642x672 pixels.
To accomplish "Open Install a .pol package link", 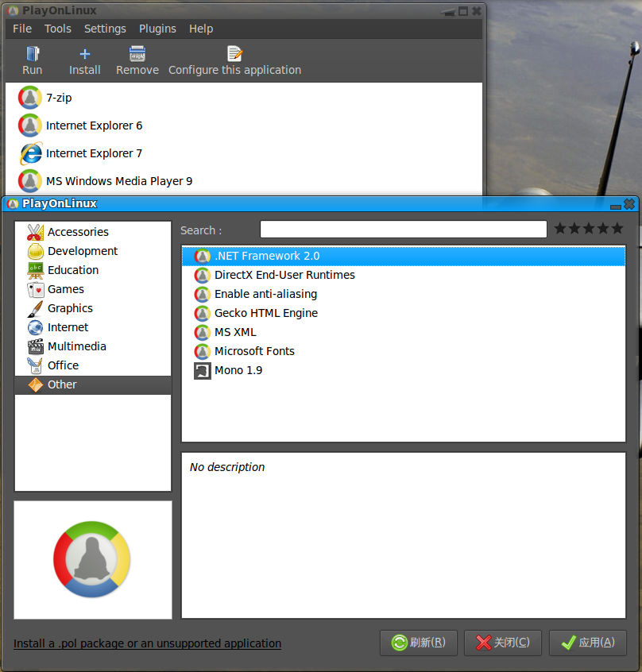I will (x=148, y=643).
